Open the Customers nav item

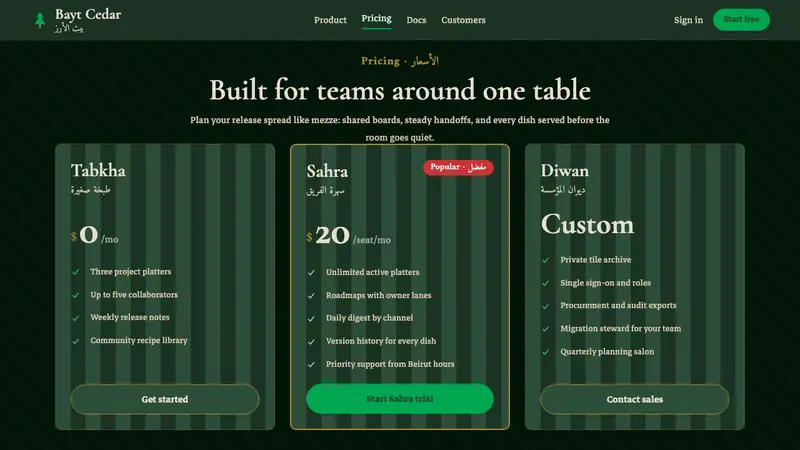coord(463,20)
